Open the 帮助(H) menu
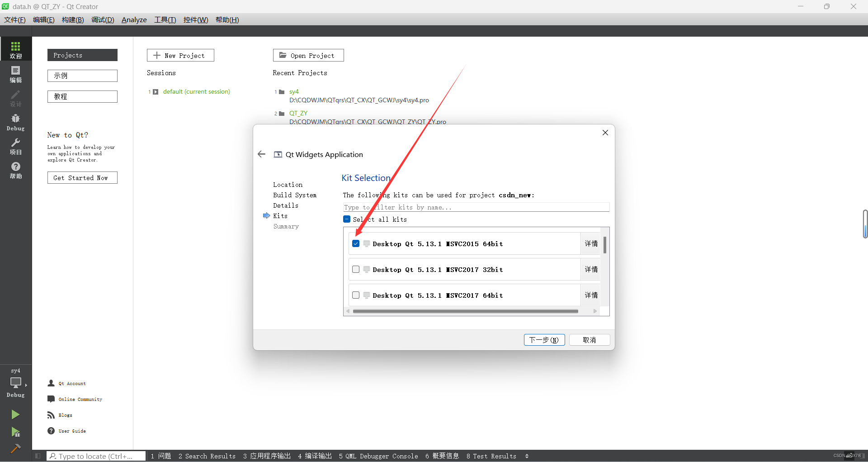The image size is (868, 462). 227,19
